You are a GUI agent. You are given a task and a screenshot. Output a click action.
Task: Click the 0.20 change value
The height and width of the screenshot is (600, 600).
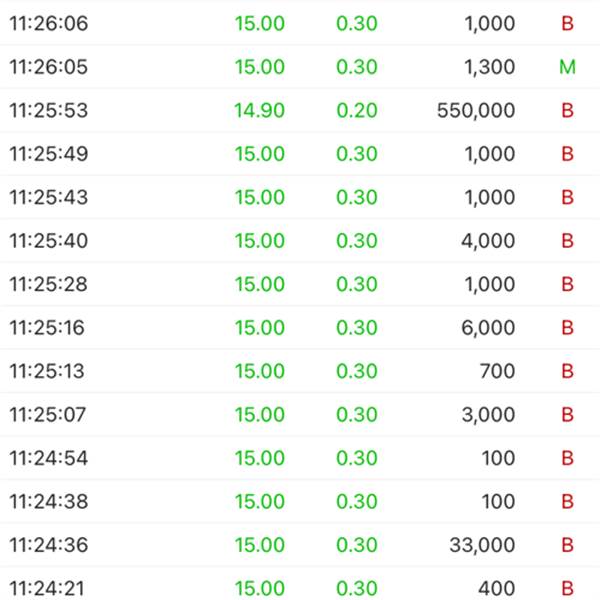[357, 111]
